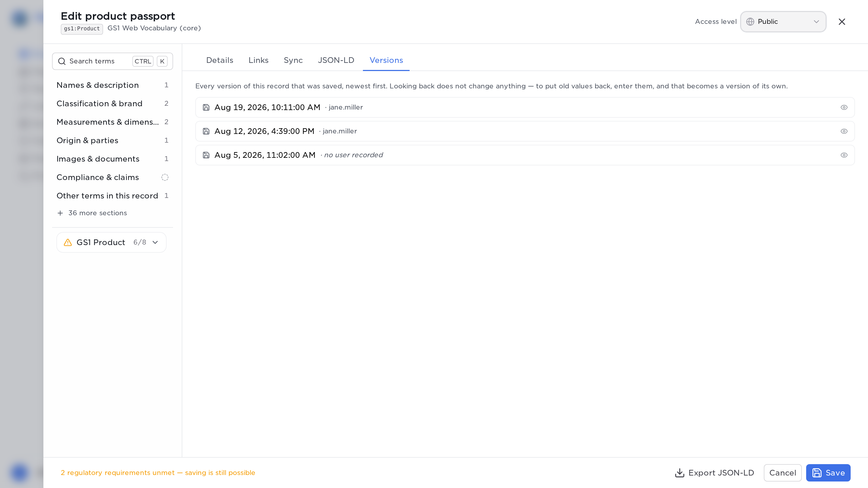
Task: Expand the GS1 Product 6/8 requirements
Action: pos(111,242)
